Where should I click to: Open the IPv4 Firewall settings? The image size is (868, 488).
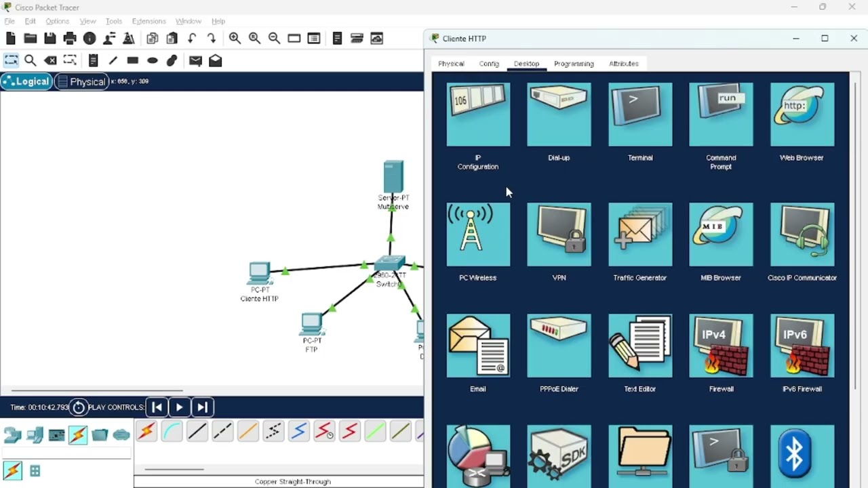(x=721, y=346)
